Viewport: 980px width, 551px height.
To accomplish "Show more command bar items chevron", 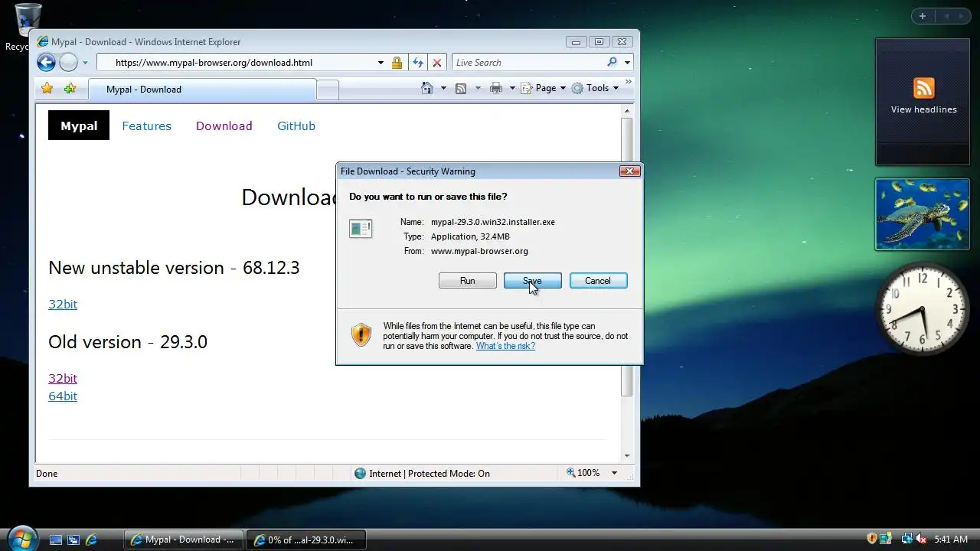I will click(x=629, y=82).
